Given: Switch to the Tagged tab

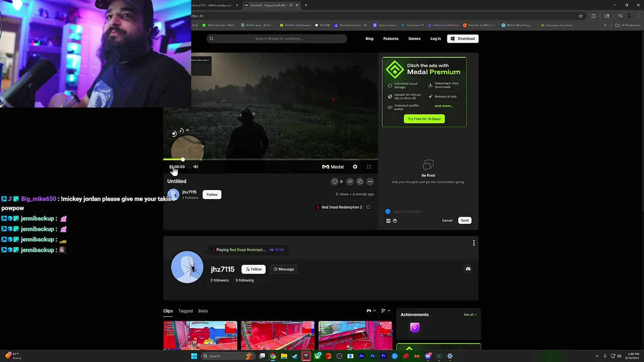Looking at the screenshot, I should pyautogui.click(x=185, y=311).
